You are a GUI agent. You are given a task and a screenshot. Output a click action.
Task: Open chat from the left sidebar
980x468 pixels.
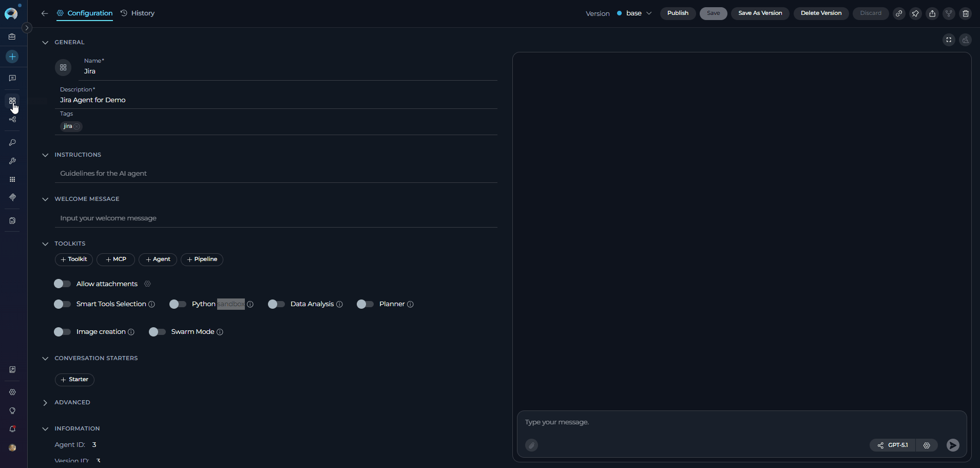click(12, 78)
